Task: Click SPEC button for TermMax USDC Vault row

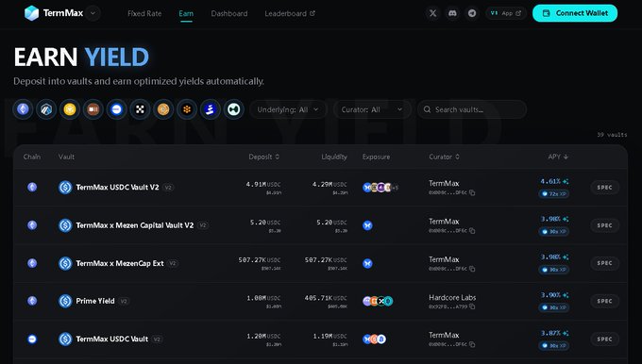Action: [x=605, y=339]
